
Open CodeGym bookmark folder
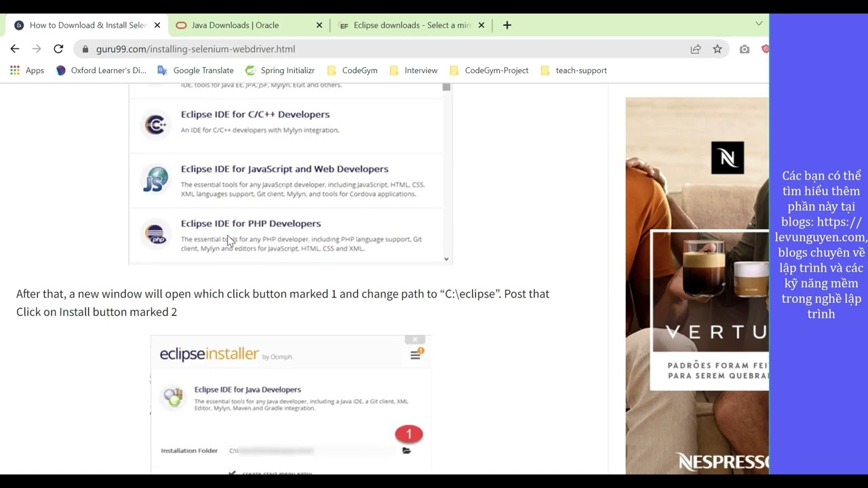tap(352, 70)
